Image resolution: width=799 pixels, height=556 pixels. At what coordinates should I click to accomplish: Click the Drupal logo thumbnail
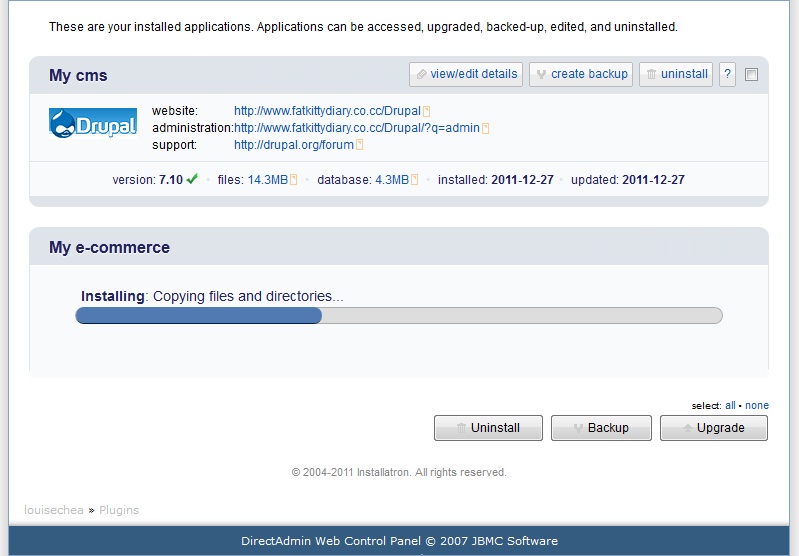click(93, 123)
